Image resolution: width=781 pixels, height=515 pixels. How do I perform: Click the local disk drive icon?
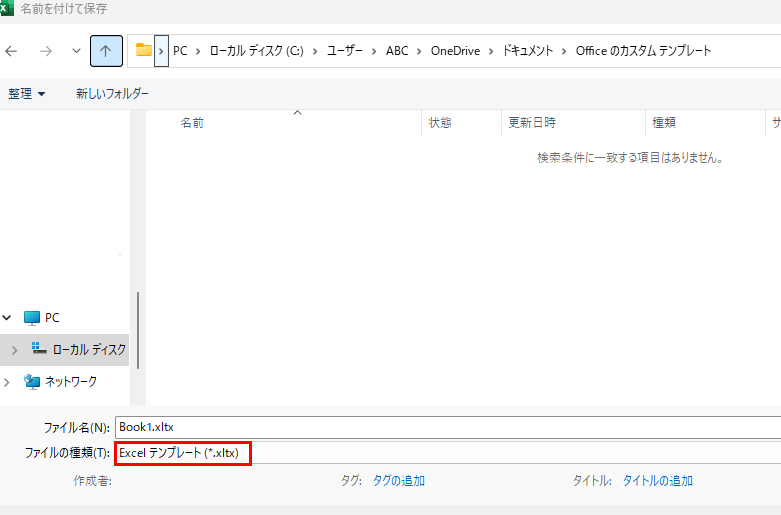40,349
